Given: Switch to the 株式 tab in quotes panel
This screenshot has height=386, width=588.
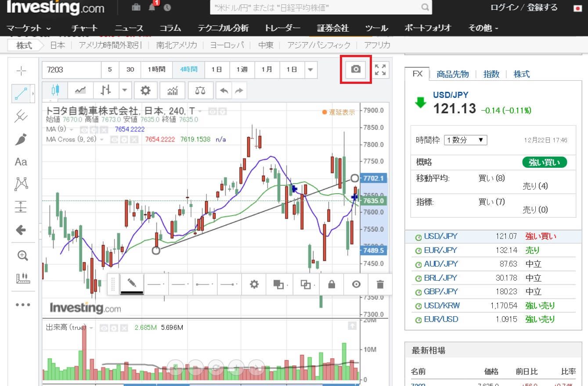Looking at the screenshot, I should (x=522, y=74).
